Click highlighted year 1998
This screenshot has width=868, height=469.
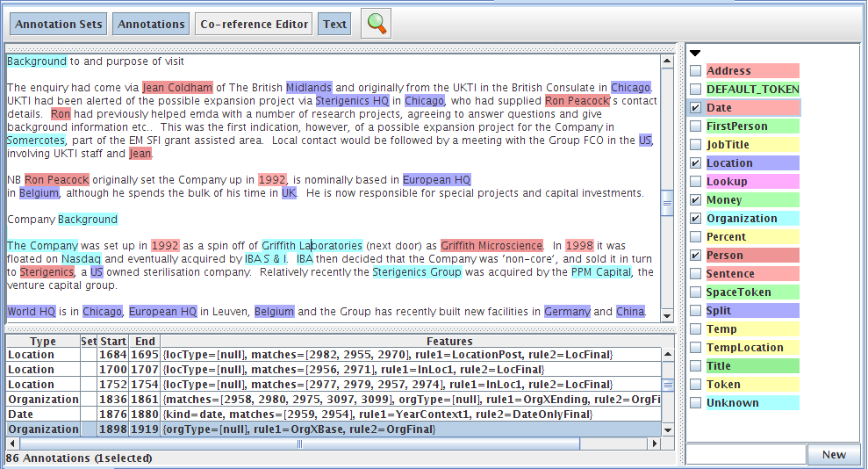coord(579,245)
